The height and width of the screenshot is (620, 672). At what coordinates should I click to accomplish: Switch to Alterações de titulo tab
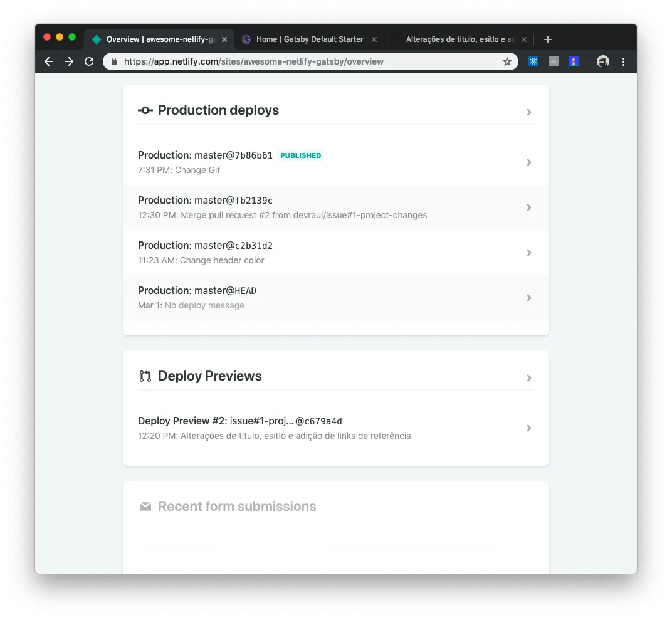click(x=460, y=39)
